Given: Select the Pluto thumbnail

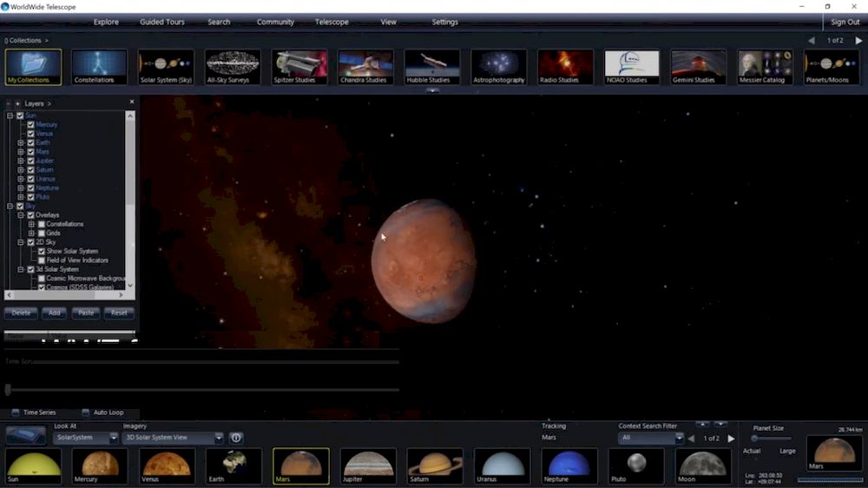Looking at the screenshot, I should tap(636, 465).
